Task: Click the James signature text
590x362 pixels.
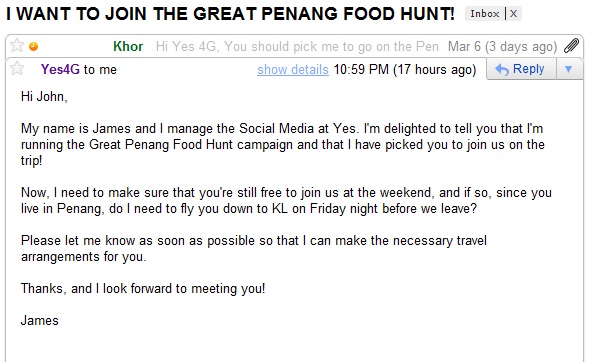Action: pyautogui.click(x=40, y=321)
